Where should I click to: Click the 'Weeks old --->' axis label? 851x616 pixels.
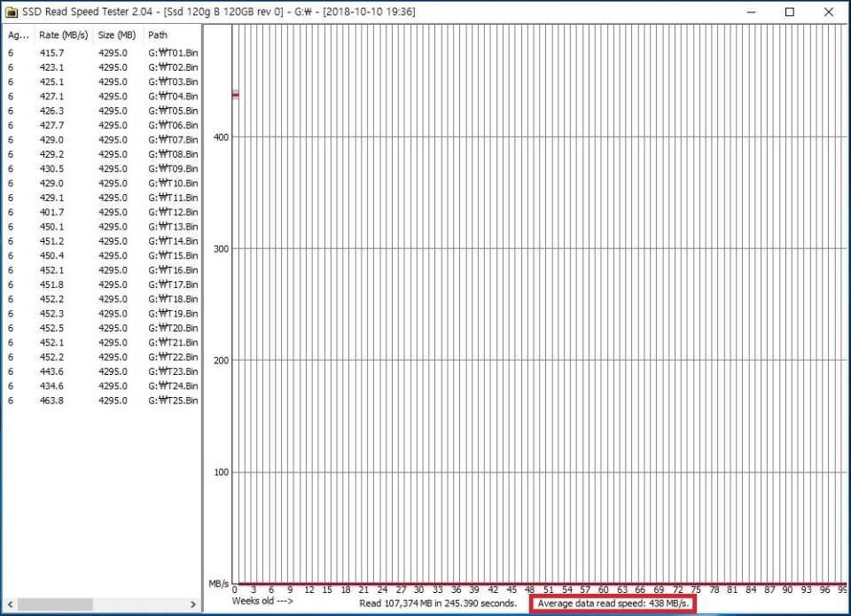point(262,601)
